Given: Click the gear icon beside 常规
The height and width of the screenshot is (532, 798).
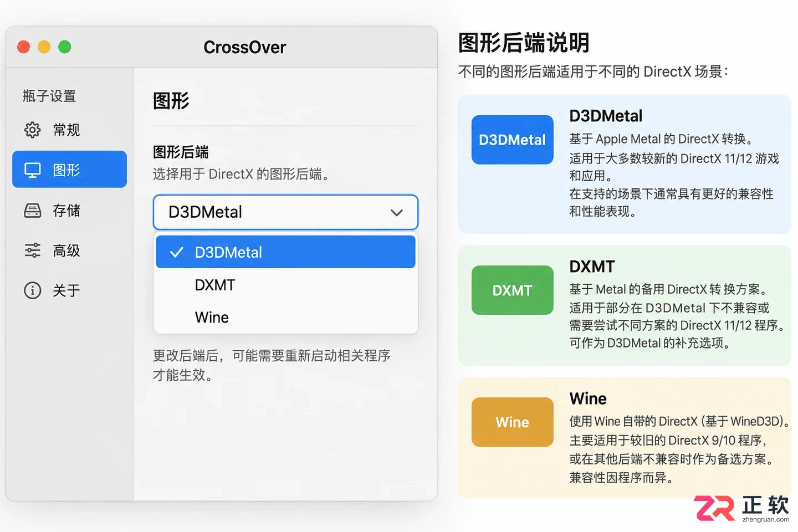Looking at the screenshot, I should (x=32, y=130).
